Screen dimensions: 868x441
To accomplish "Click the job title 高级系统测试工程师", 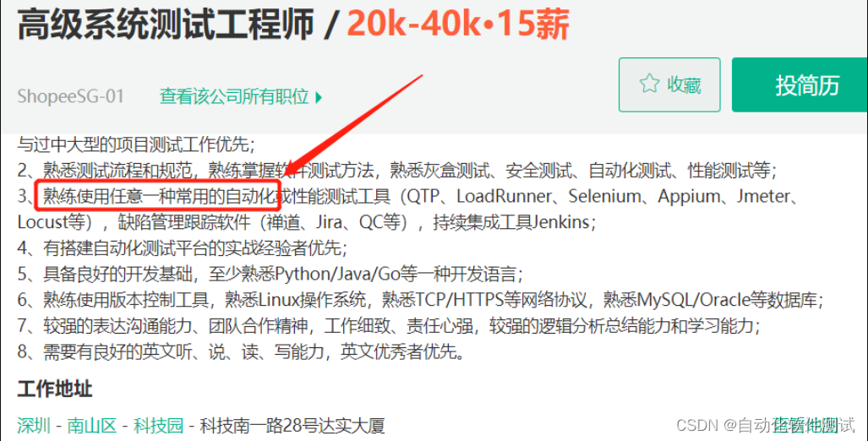I will (166, 24).
